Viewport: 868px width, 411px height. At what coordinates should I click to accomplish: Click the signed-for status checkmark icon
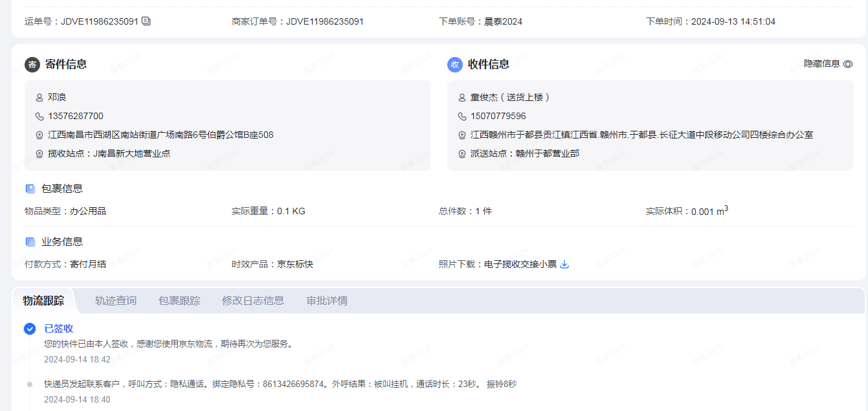coord(30,329)
